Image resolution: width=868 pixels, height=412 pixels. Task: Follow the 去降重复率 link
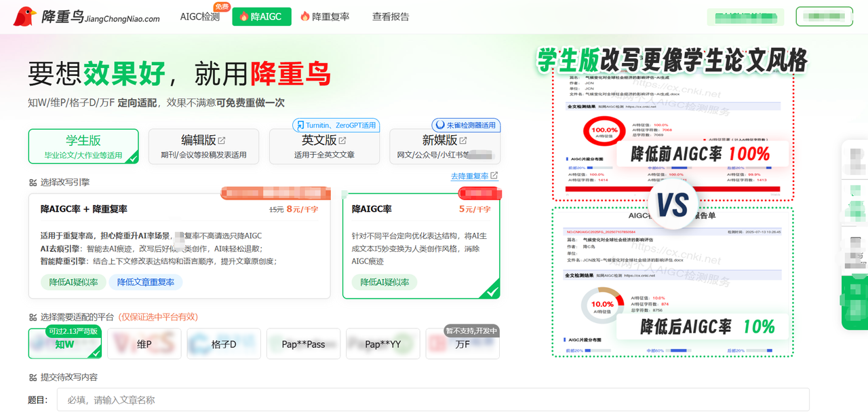(x=475, y=176)
